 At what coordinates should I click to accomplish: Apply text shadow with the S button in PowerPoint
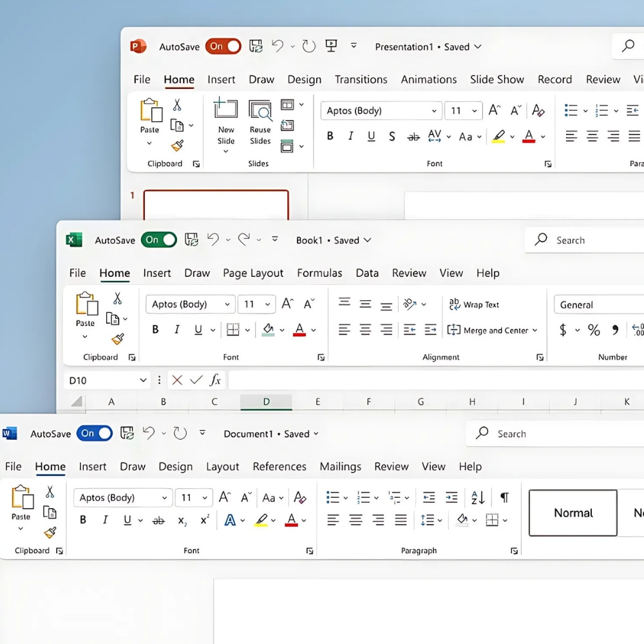pyautogui.click(x=392, y=137)
